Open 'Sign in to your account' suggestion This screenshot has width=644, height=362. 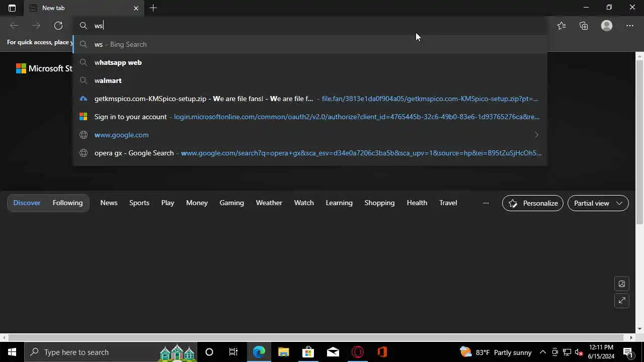tap(310, 117)
